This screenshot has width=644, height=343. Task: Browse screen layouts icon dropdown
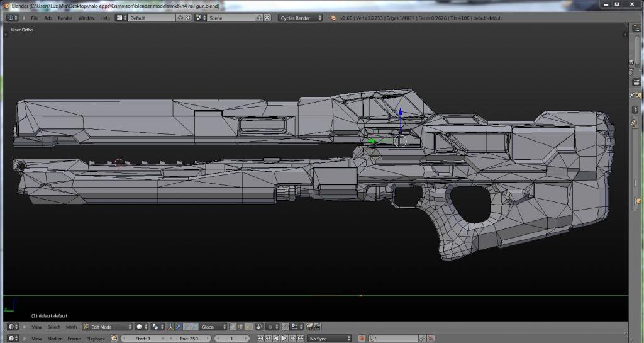tap(121, 18)
